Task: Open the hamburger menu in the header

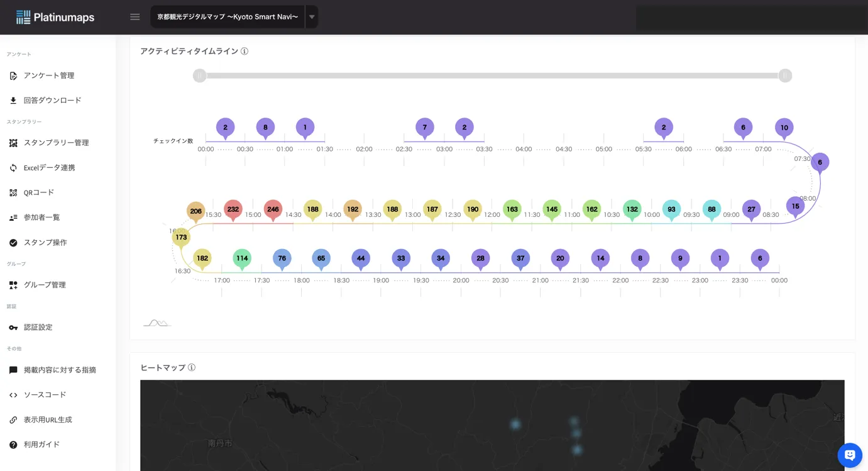Action: coord(135,17)
